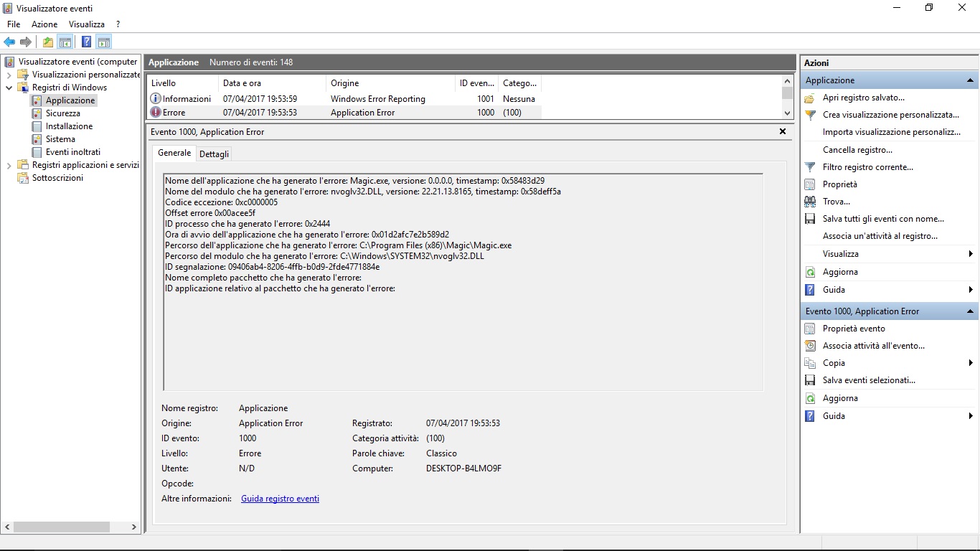This screenshot has height=551, width=980.
Task: Open the Azione menu
Action: tap(44, 24)
